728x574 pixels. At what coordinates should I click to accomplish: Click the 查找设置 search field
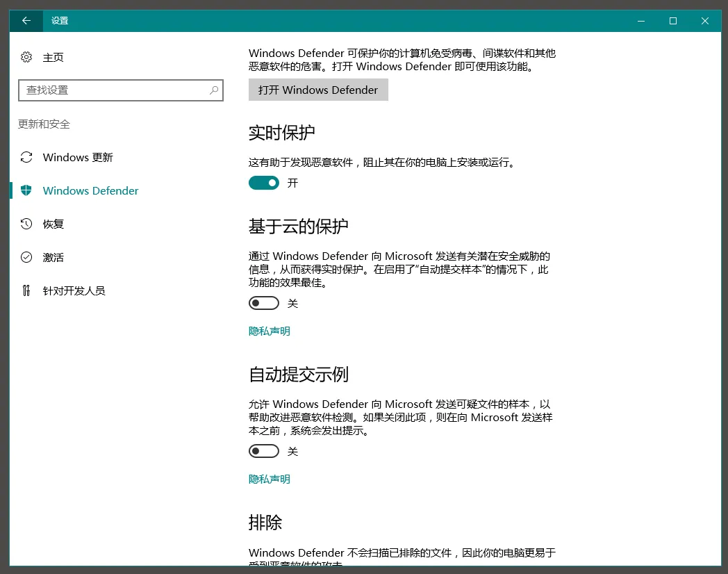tap(121, 90)
